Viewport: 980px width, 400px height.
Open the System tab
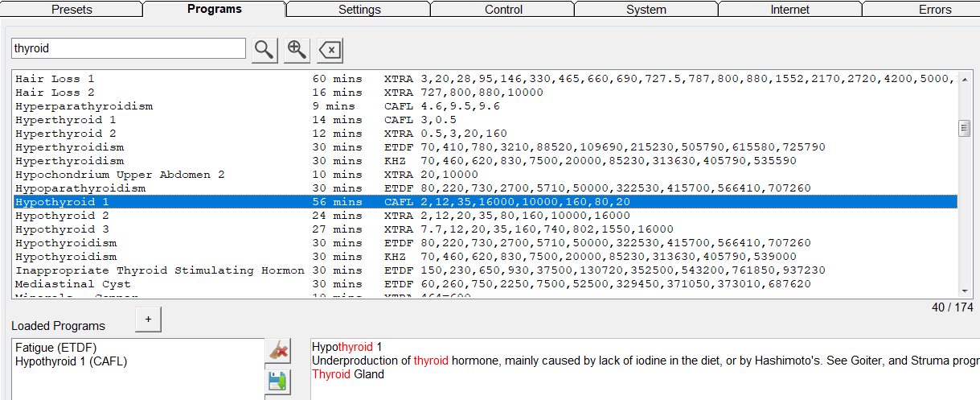(646, 10)
